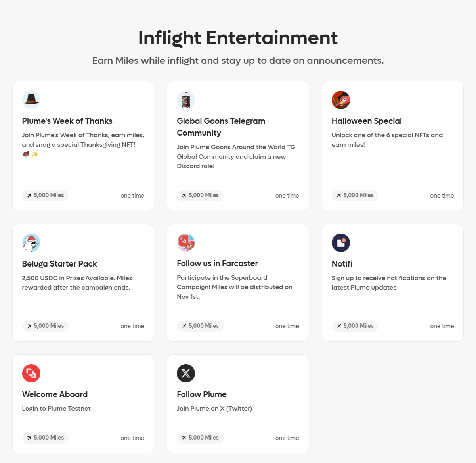Click 'Earn Miles while inflight' subtitle
Screen dimensions: 476x463
[238, 61]
